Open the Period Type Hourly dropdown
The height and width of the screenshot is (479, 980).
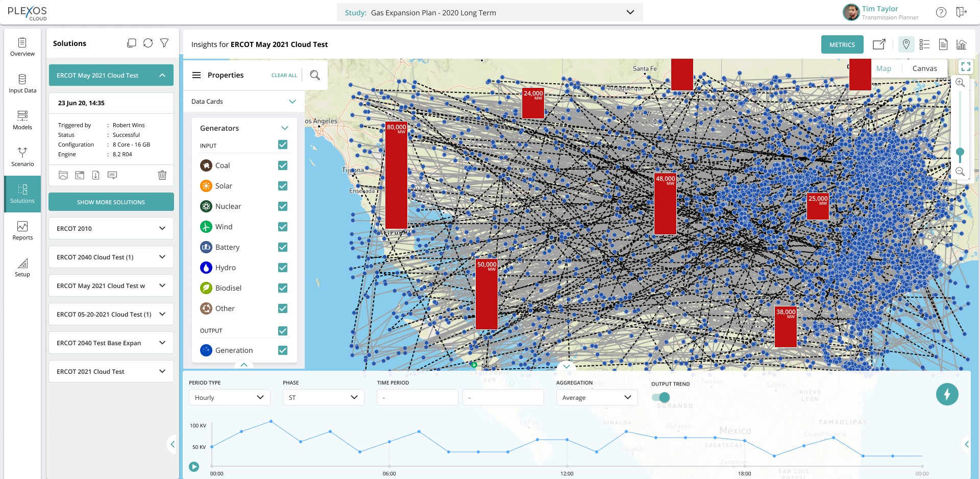[229, 397]
